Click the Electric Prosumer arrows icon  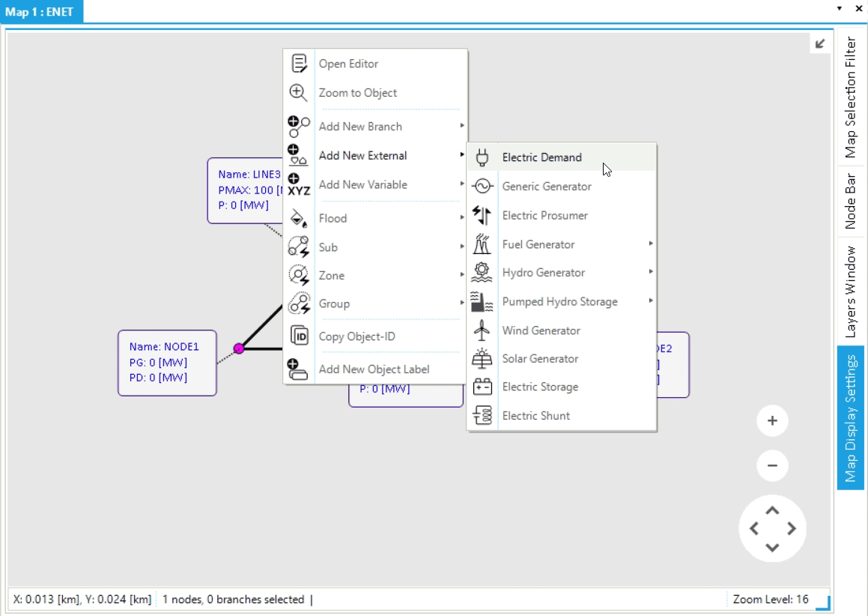click(482, 216)
